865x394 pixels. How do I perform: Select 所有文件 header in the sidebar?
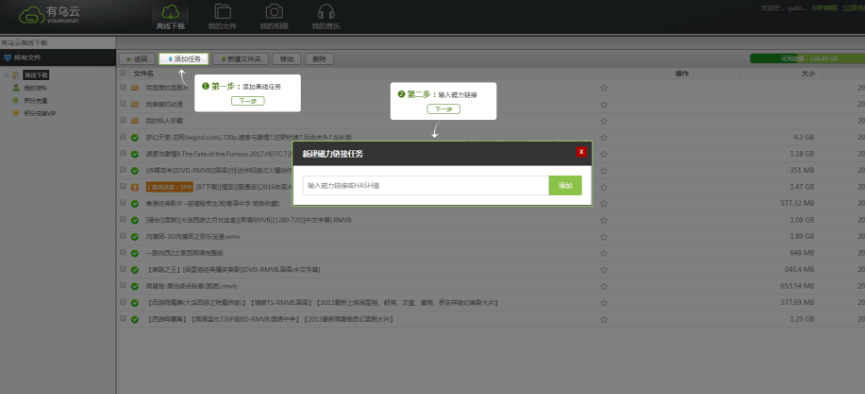click(27, 57)
